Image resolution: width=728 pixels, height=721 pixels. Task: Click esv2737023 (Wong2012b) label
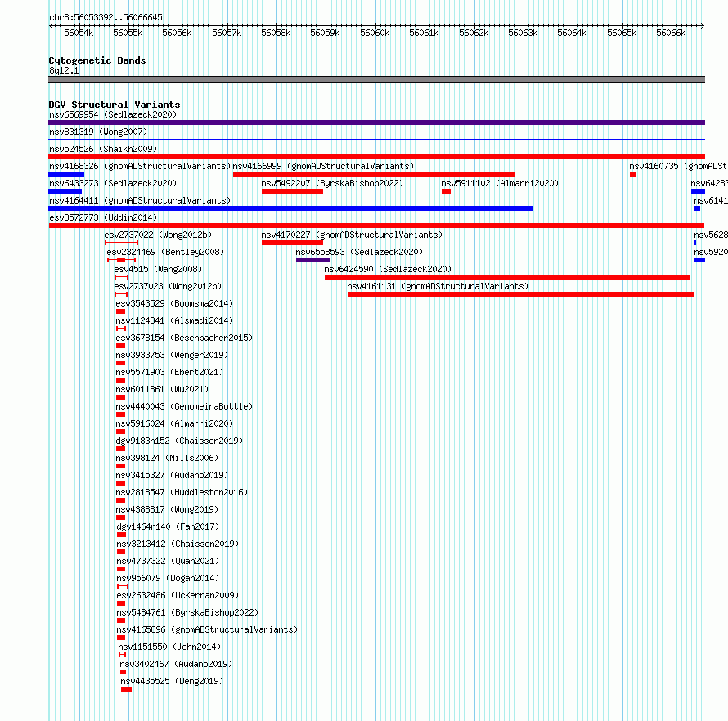[x=168, y=286]
